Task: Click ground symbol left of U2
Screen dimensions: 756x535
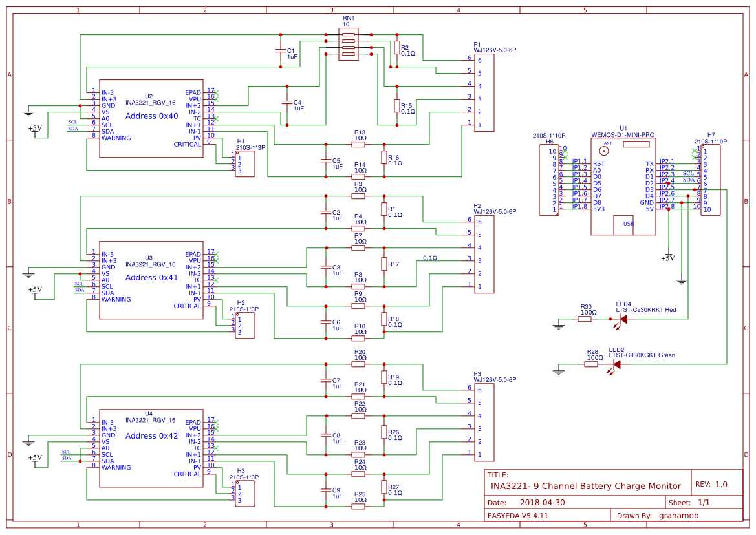Action: click(28, 112)
